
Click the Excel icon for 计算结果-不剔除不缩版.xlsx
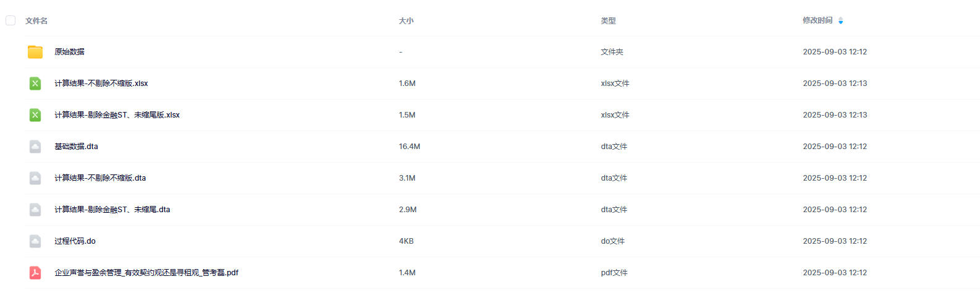(35, 84)
